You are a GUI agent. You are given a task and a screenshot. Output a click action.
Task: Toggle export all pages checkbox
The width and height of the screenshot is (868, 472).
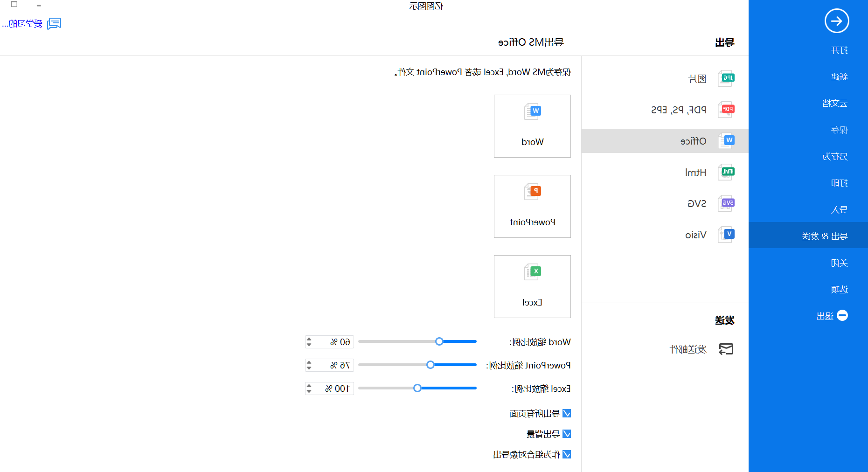pyautogui.click(x=567, y=413)
